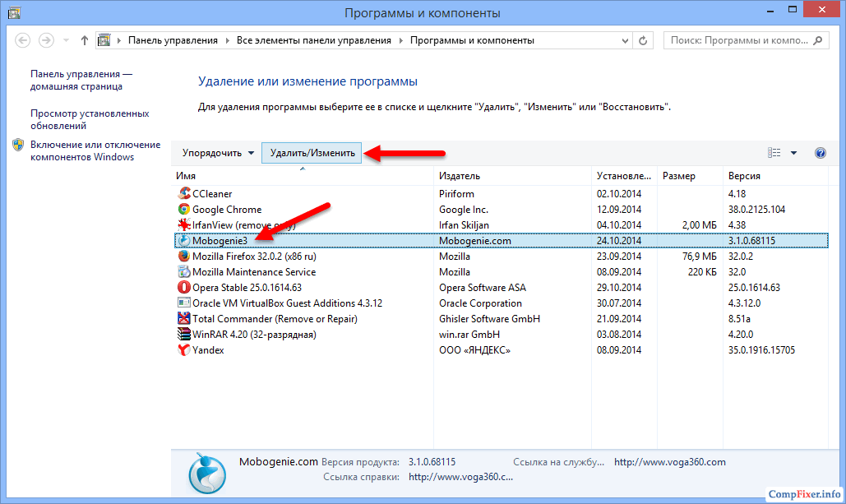
Task: Click the CCleaner program icon
Action: 184,194
